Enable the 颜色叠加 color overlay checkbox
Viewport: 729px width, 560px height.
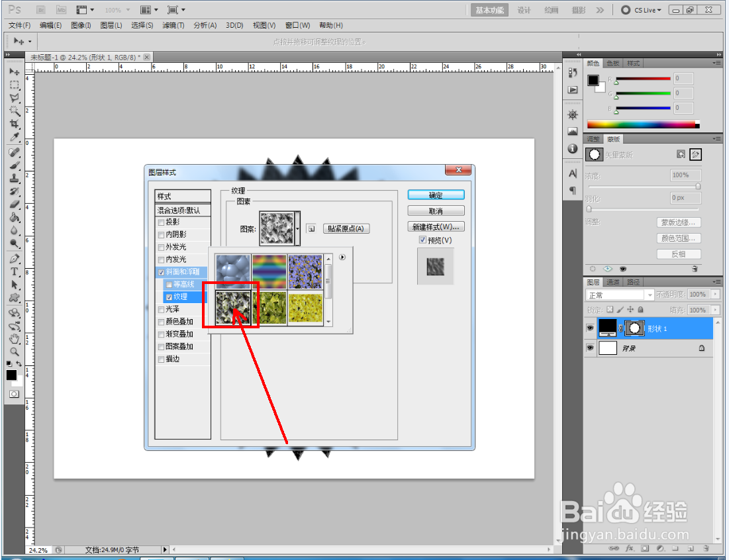[161, 322]
